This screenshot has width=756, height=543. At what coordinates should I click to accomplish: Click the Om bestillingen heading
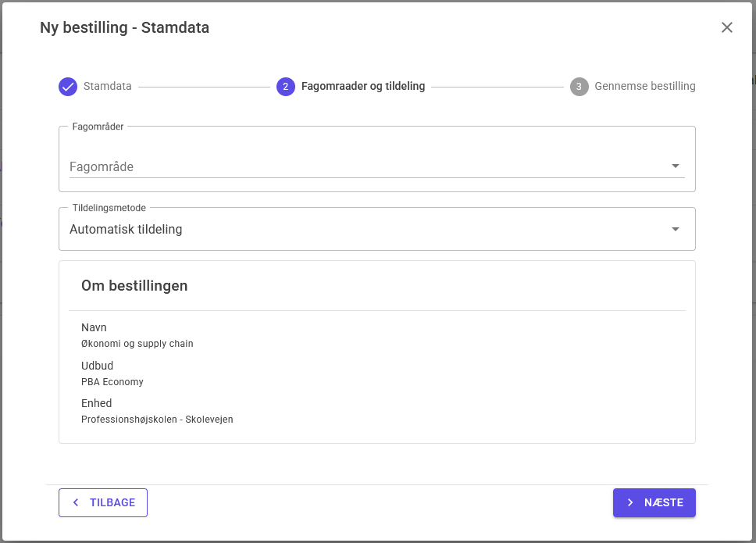[x=134, y=286]
